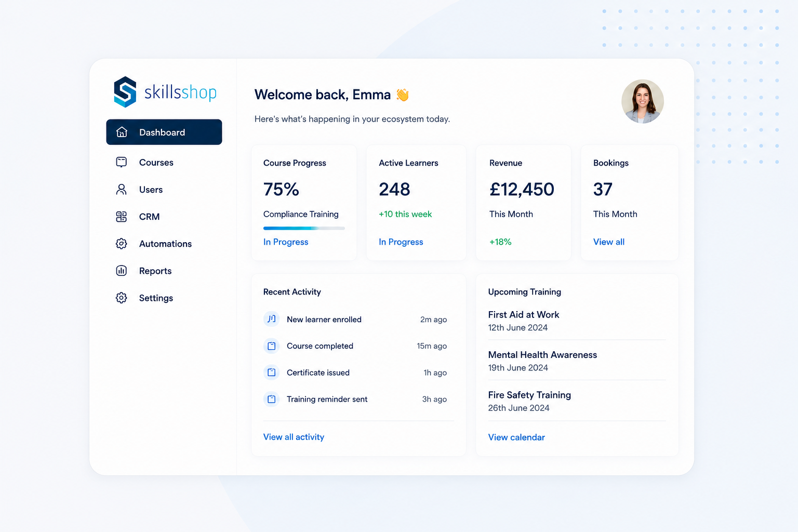Click the Course completed activity icon

(271, 346)
